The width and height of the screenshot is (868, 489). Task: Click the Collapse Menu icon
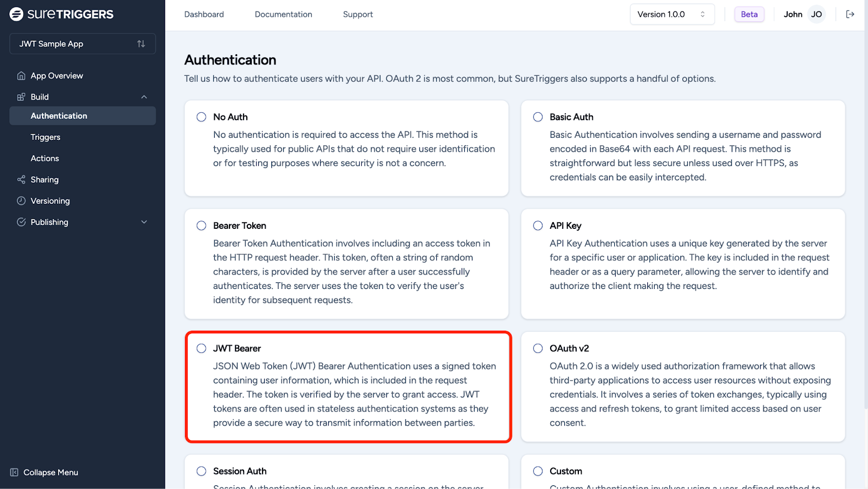pyautogui.click(x=14, y=472)
